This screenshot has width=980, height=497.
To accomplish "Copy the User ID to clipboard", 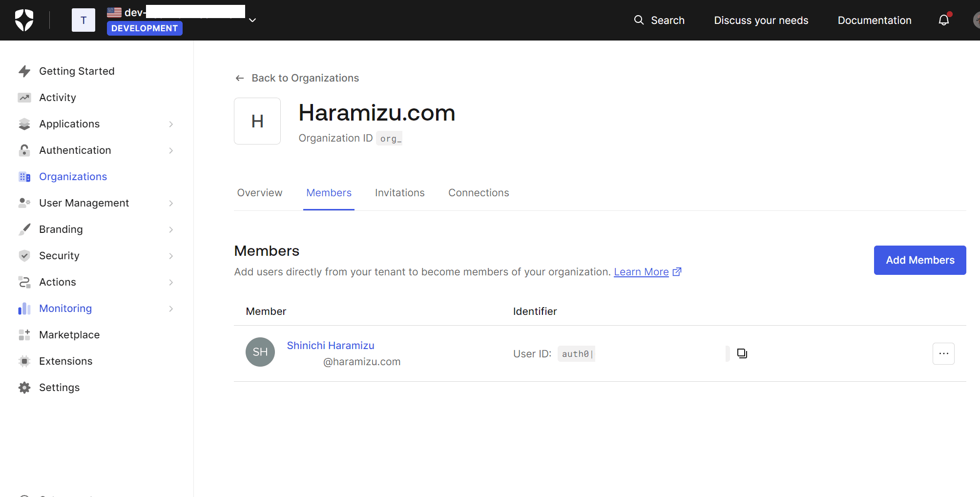I will pos(742,353).
